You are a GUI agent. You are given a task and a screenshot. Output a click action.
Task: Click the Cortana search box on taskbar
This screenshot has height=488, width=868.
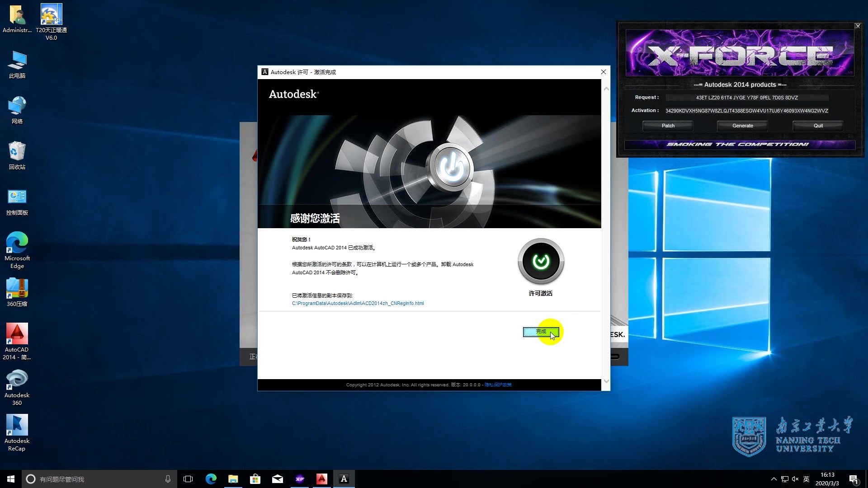[x=99, y=479]
